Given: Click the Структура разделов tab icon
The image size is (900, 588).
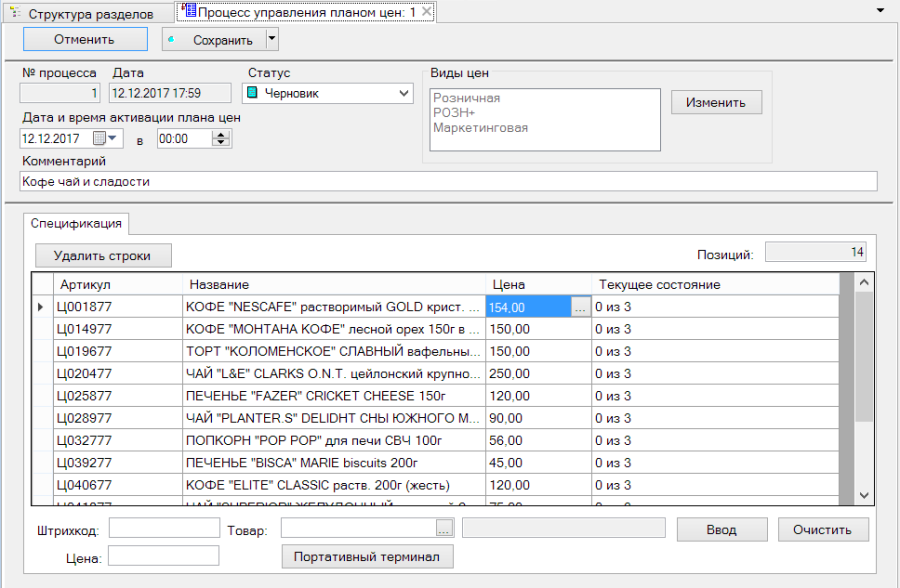Looking at the screenshot, I should click(x=15, y=13).
